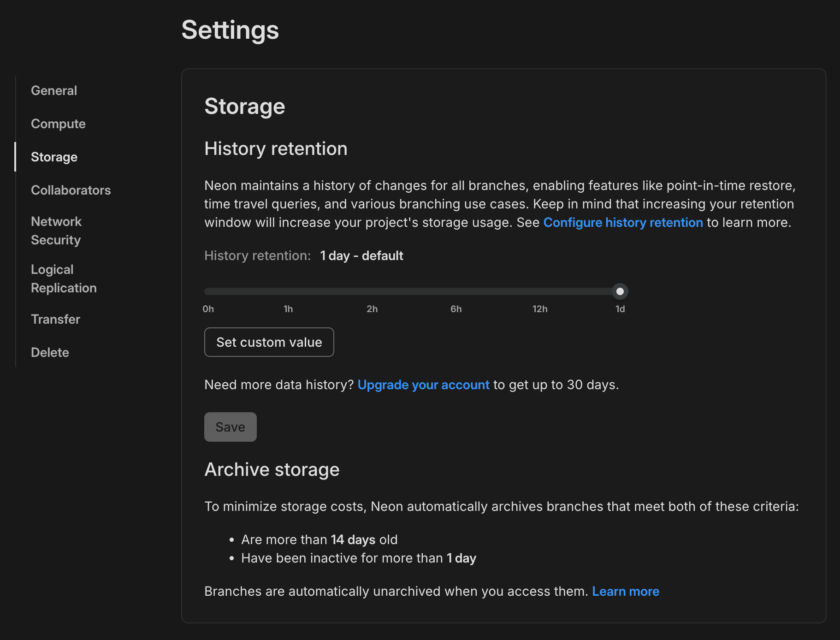This screenshot has height=640, width=840.
Task: Open the Delete project section
Action: pyautogui.click(x=50, y=352)
